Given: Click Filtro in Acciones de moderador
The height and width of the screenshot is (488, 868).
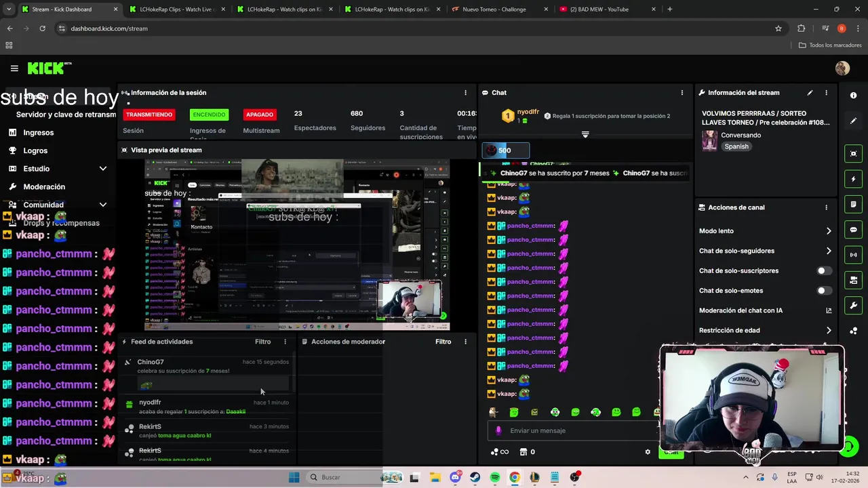Looking at the screenshot, I should pyautogui.click(x=443, y=342).
